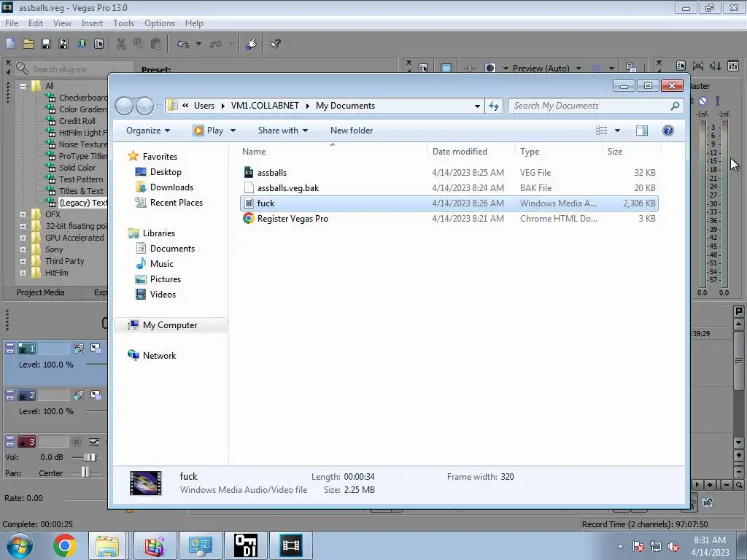Open the Undo history dropdown arrow
The height and width of the screenshot is (560, 747).
click(198, 44)
